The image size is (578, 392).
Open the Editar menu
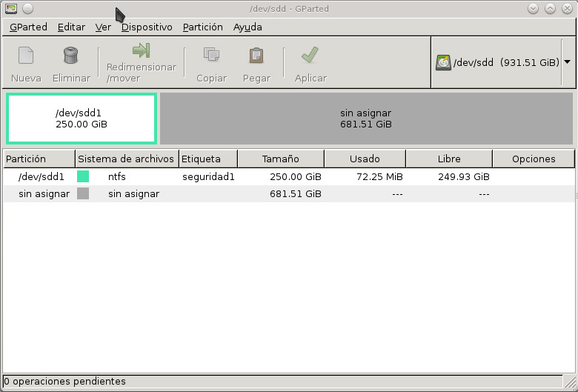click(71, 27)
